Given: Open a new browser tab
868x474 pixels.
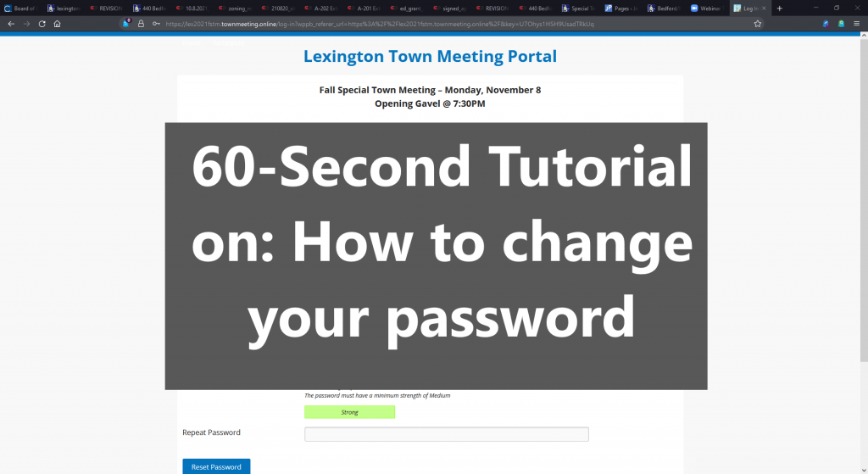Looking at the screenshot, I should click(x=780, y=8).
